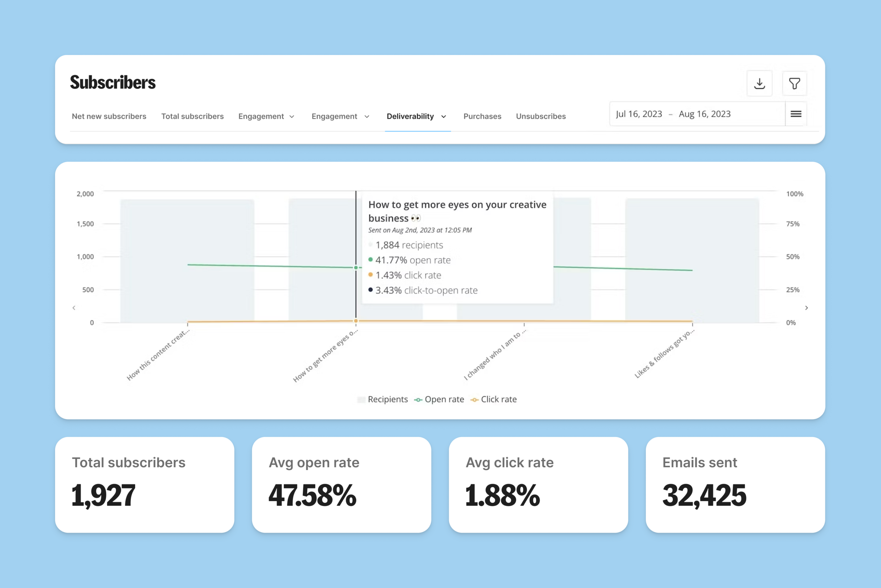This screenshot has height=588, width=881.
Task: Open the filter options
Action: tap(795, 83)
